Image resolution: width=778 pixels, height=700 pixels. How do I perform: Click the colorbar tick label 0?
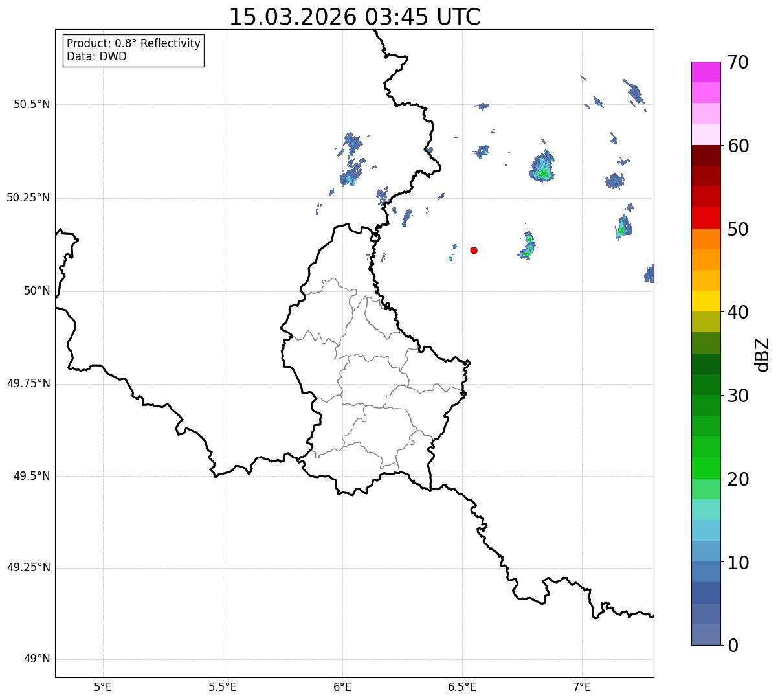(732, 646)
